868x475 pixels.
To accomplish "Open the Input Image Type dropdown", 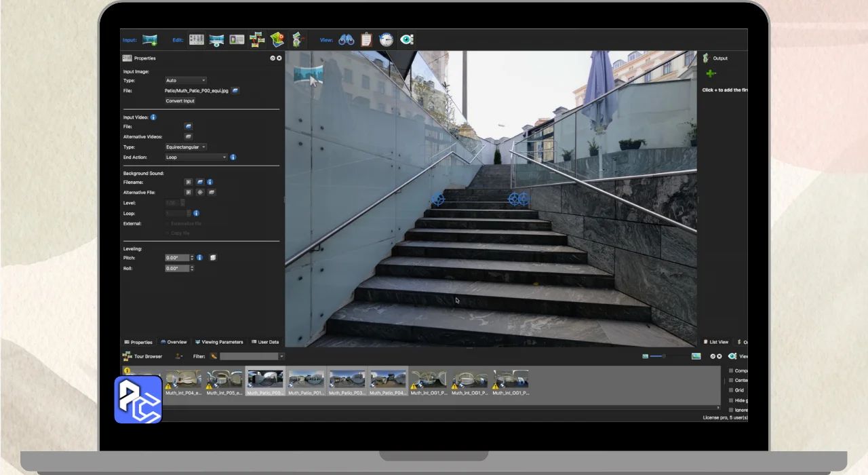I will (186, 81).
